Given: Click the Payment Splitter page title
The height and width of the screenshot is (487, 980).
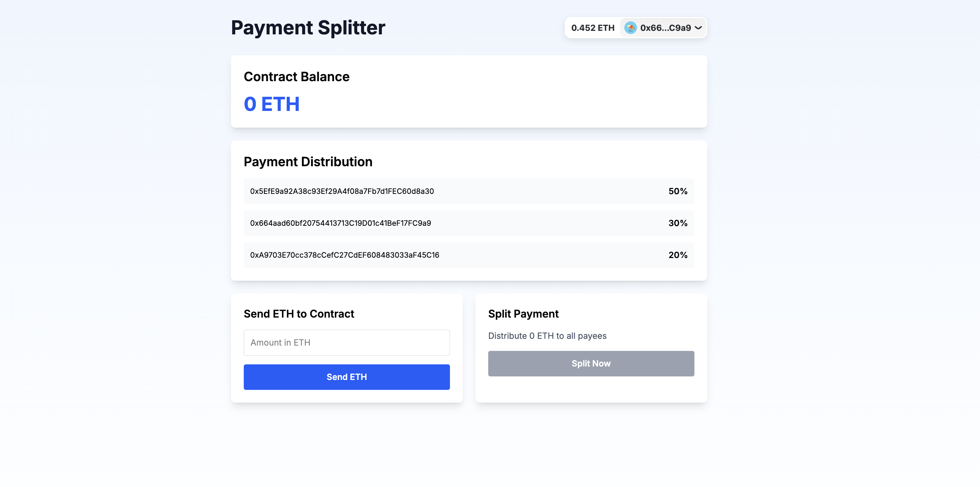Looking at the screenshot, I should point(308,27).
